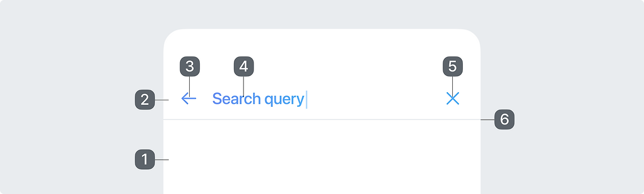Tap the blue back arrow icon
The image size is (644, 194).
(189, 99)
